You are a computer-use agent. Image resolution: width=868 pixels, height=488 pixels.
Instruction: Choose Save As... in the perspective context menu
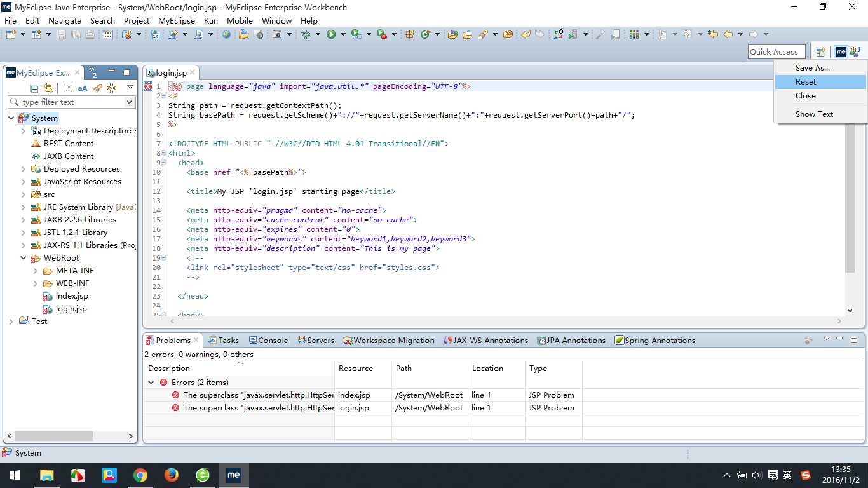pyautogui.click(x=820, y=68)
